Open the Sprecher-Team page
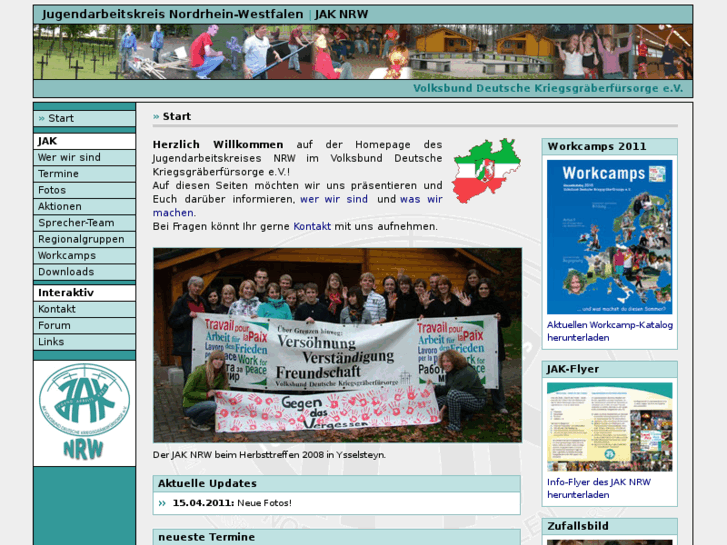The height and width of the screenshot is (545, 727). coord(84,223)
